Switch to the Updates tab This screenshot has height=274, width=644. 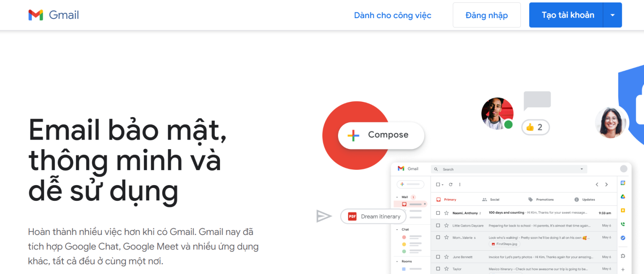click(584, 200)
